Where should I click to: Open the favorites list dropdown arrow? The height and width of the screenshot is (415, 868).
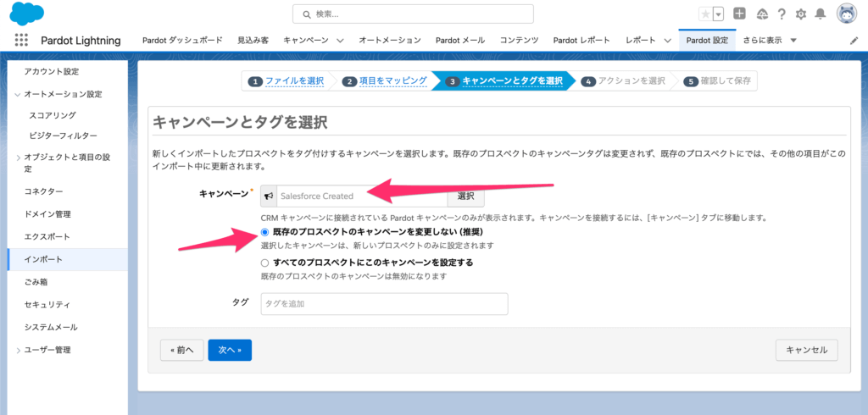pos(718,14)
